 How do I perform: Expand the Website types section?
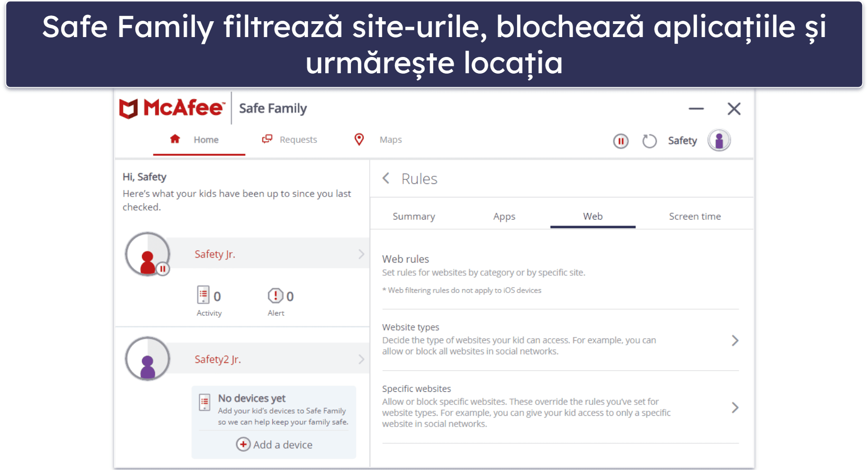click(735, 340)
